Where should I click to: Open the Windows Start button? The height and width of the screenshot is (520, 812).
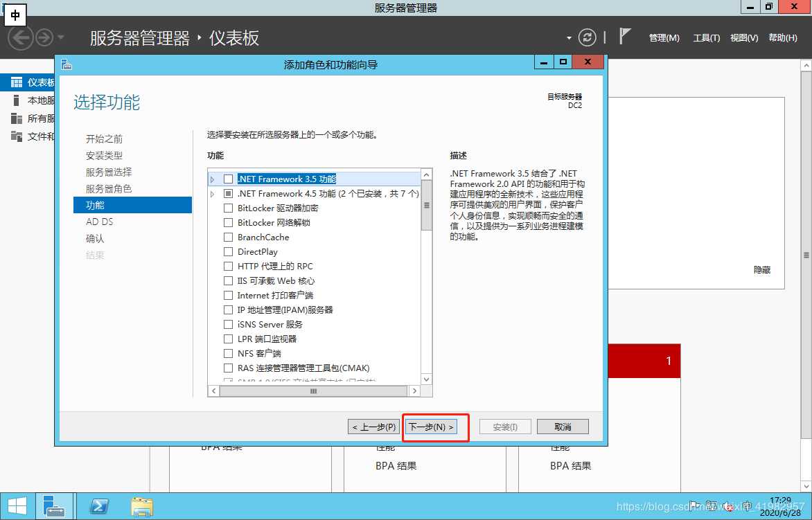coord(17,506)
